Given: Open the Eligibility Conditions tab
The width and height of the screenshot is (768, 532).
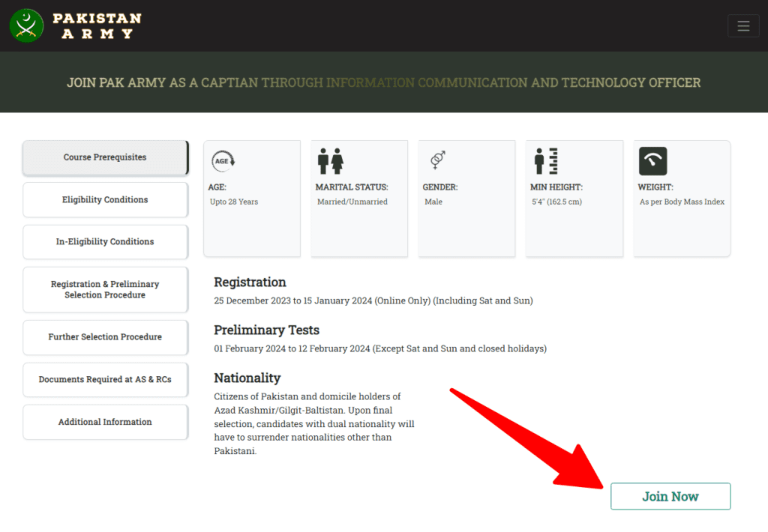Looking at the screenshot, I should pyautogui.click(x=105, y=199).
